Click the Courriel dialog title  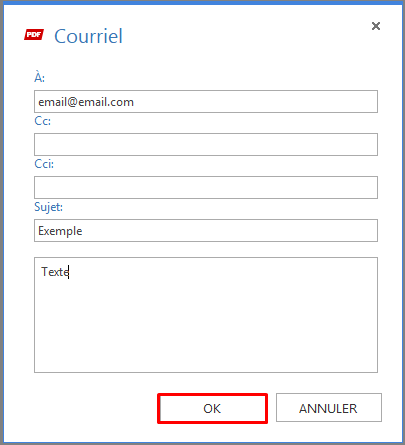88,36
